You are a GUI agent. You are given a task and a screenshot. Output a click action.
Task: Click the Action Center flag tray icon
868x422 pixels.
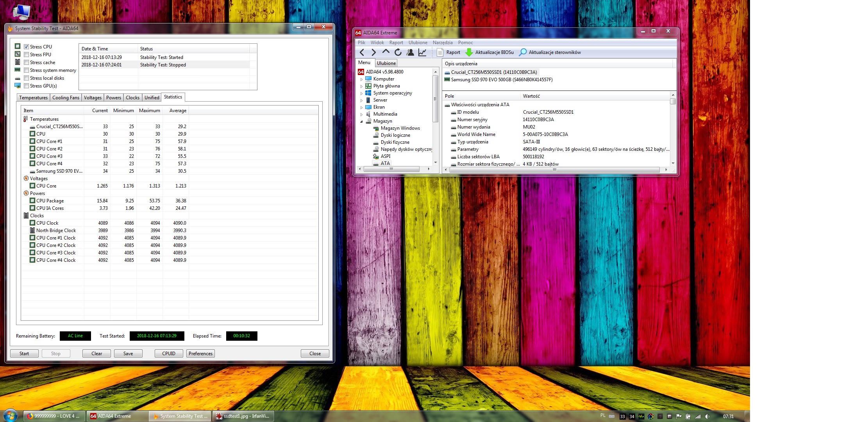tap(679, 417)
